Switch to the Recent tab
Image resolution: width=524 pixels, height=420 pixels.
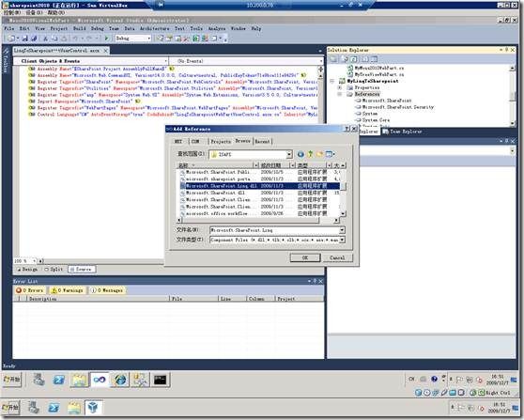[262, 142]
